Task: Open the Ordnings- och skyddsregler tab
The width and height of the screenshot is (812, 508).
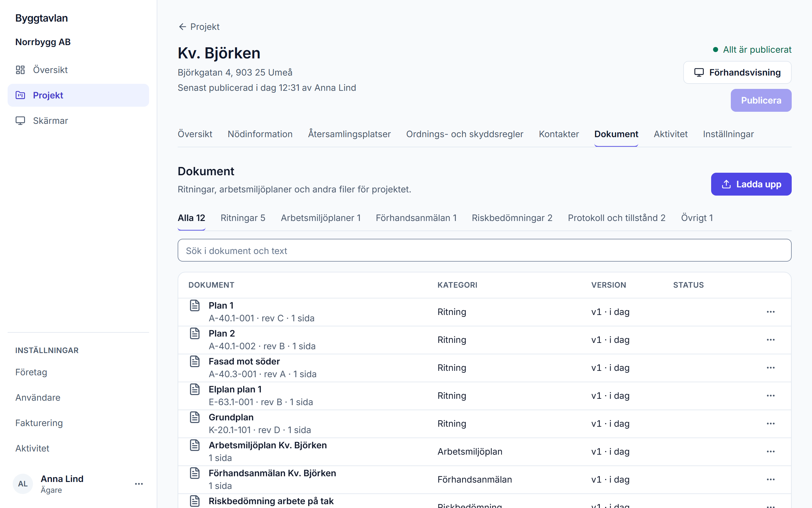Action: 465,134
